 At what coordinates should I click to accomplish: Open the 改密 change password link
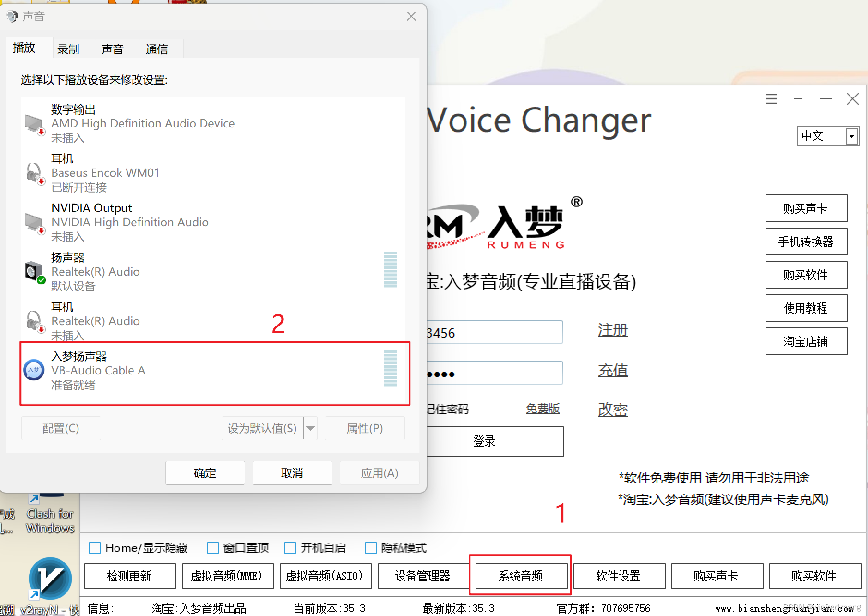coord(613,410)
